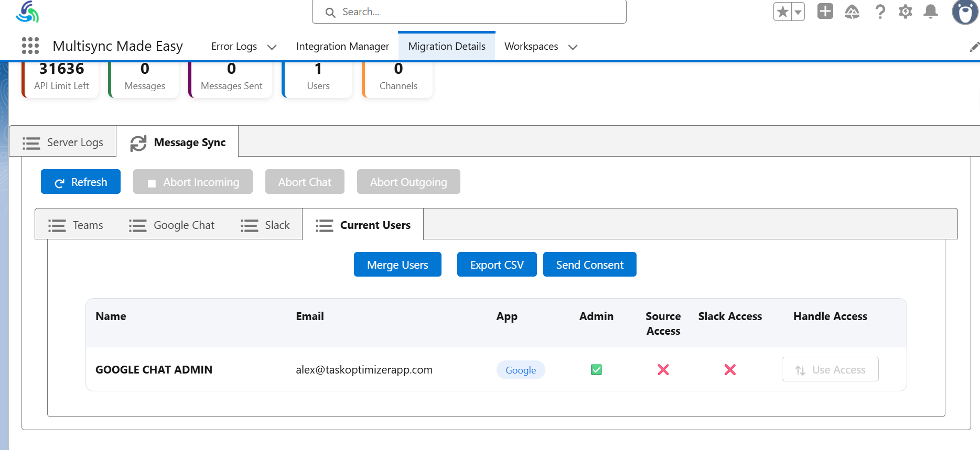Viewport: 980px width, 450px height.
Task: Click the Handle Access column header
Action: pyautogui.click(x=830, y=316)
